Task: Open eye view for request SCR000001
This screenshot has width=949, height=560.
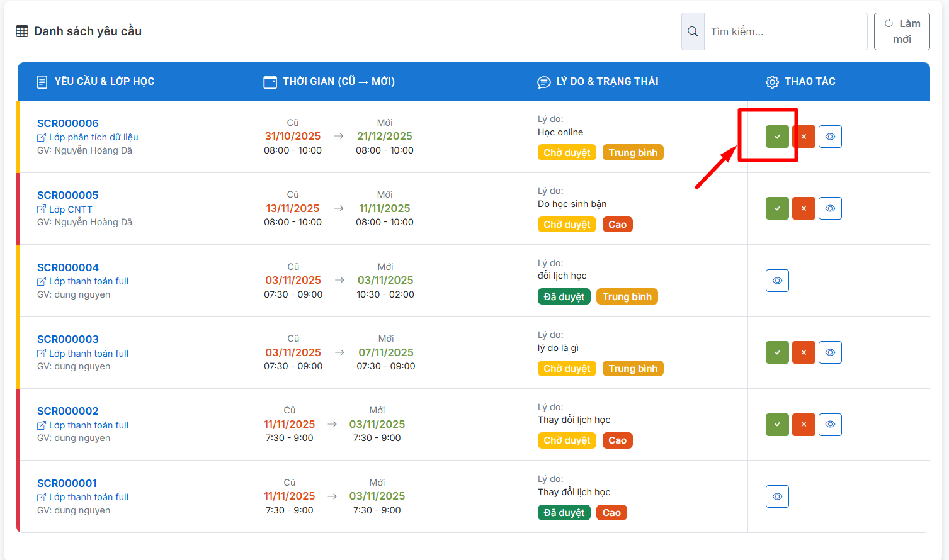Action: tap(777, 496)
